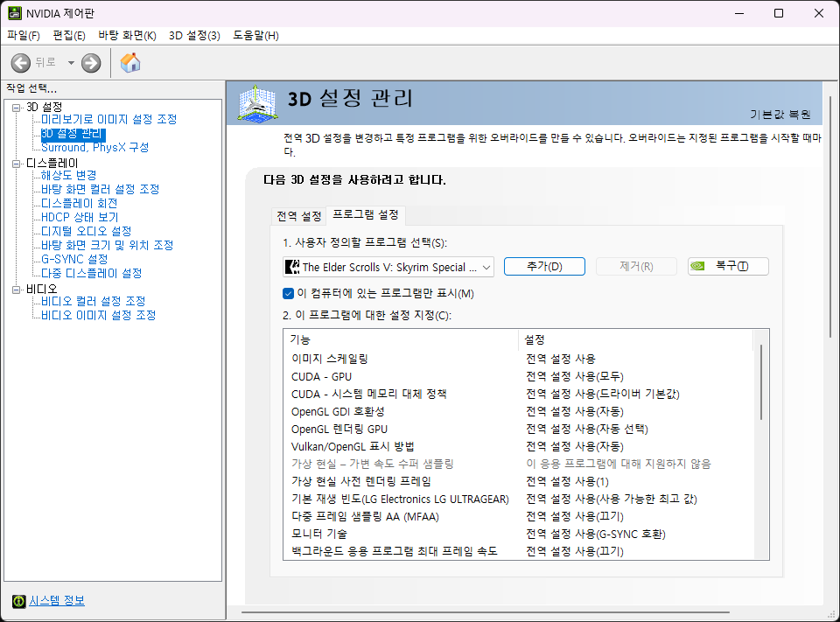Viewport: 840px width, 622px height.
Task: Switch to the 전역 설정 tab
Action: click(298, 216)
